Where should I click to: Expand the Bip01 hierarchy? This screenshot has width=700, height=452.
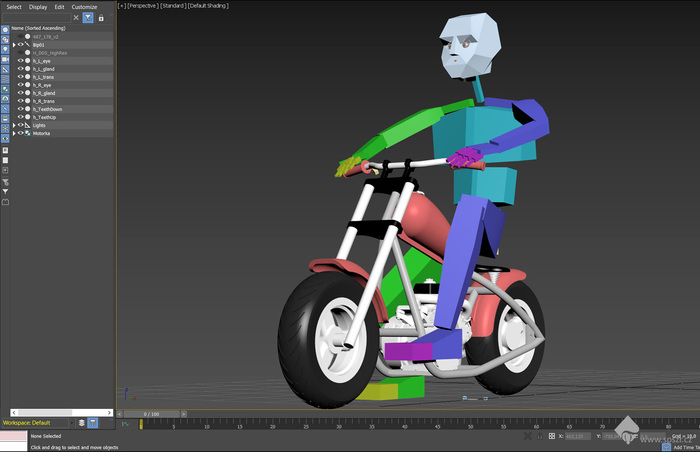click(x=14, y=45)
